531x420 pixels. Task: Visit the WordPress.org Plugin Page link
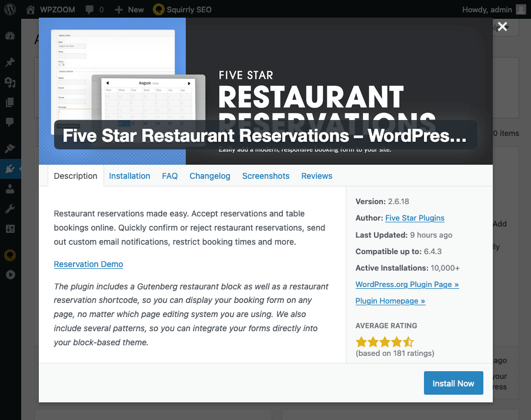(407, 285)
